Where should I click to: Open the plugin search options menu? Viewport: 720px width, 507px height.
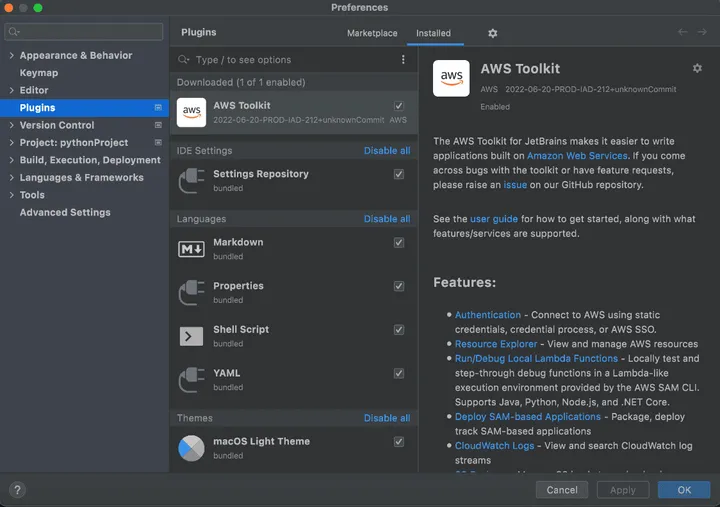click(x=403, y=60)
